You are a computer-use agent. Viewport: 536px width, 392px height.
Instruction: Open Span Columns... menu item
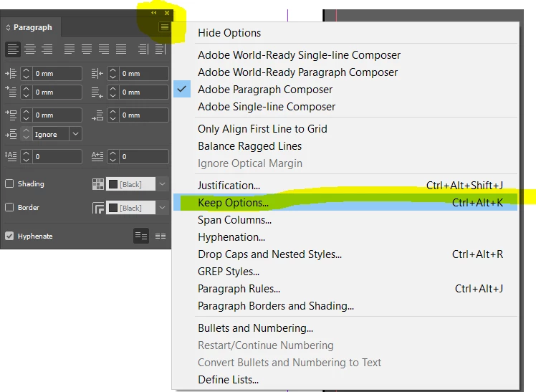point(234,220)
